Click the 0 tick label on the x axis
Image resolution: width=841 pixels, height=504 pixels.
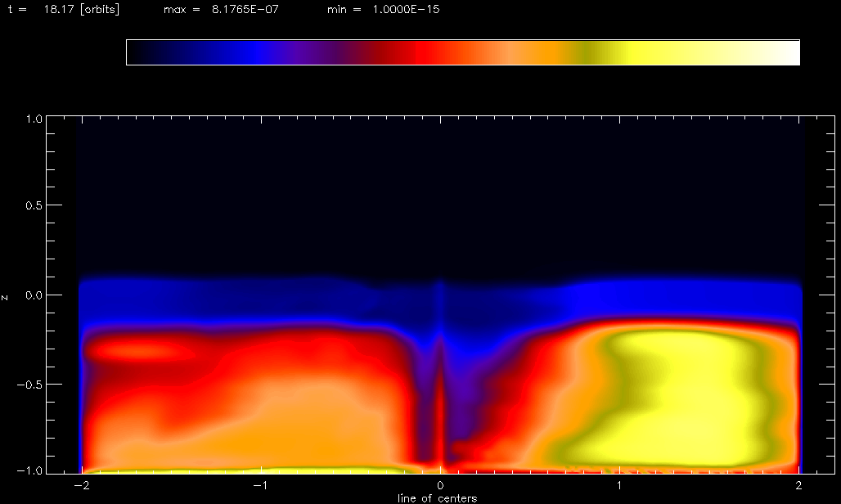pos(441,485)
